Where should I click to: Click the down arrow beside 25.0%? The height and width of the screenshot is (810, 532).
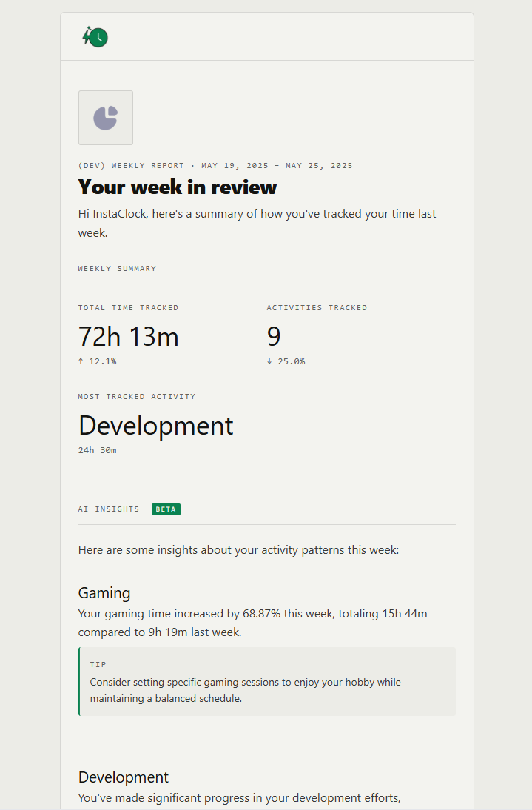[x=269, y=361]
